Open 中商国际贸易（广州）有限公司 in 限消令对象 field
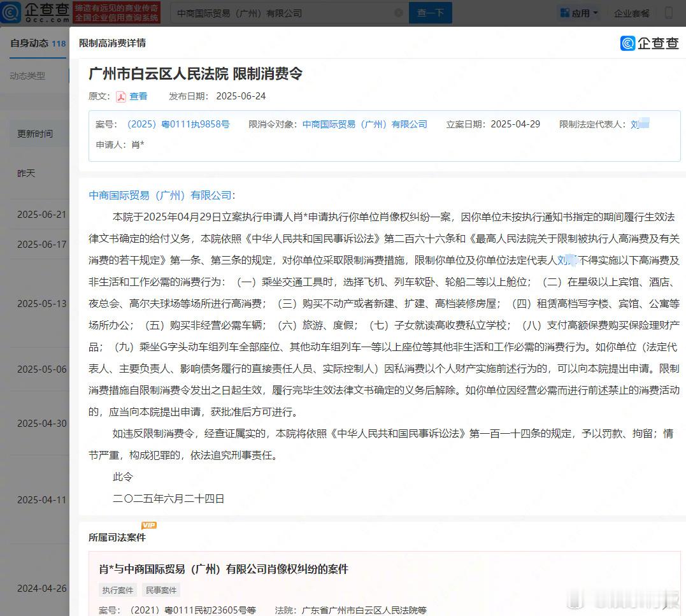 tap(365, 124)
